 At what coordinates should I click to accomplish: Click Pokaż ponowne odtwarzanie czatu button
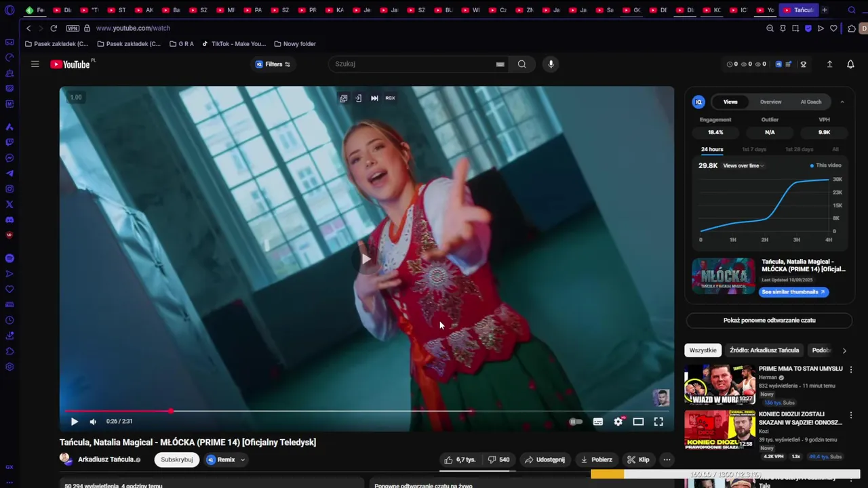pos(769,320)
